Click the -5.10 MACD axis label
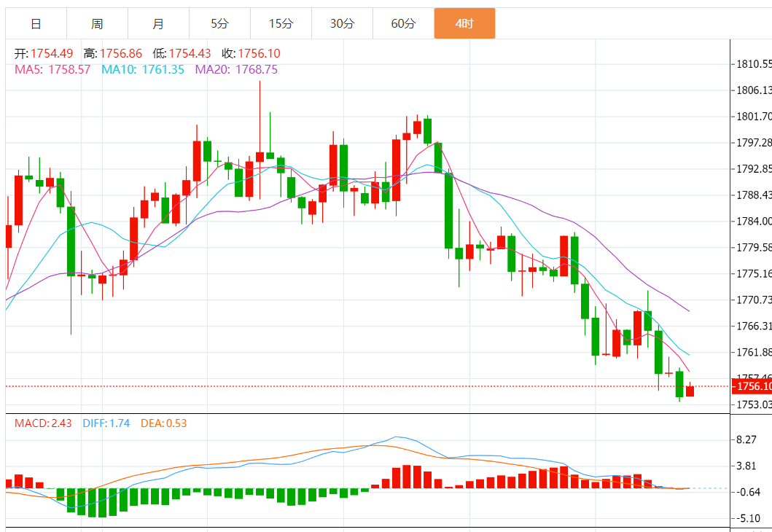The height and width of the screenshot is (532, 772). pos(747,518)
